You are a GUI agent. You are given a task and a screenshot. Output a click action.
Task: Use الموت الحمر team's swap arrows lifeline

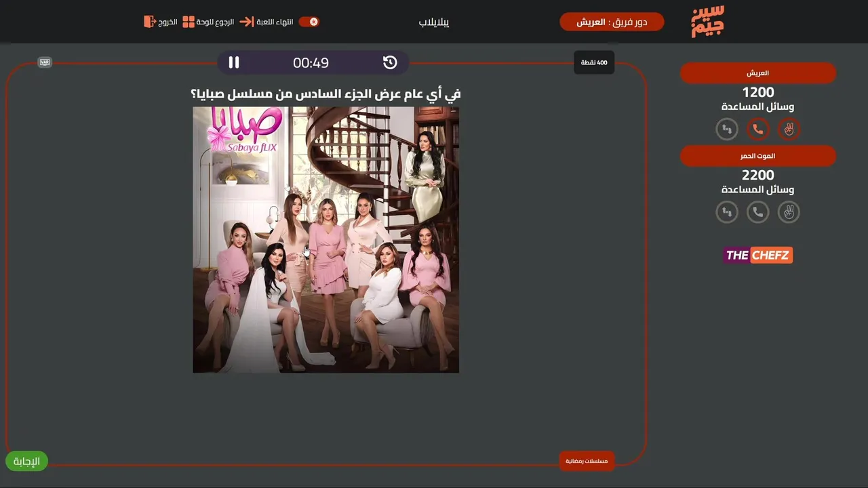727,212
